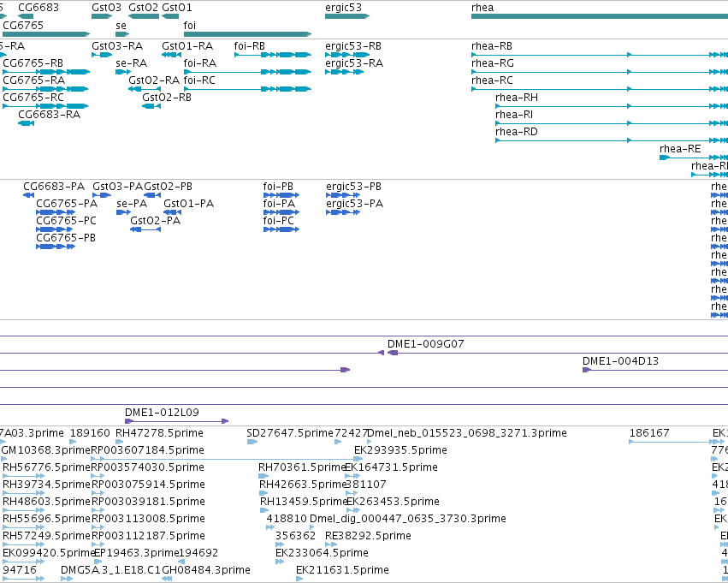Click the se gene label
This screenshot has width=728, height=583.
[x=121, y=26]
